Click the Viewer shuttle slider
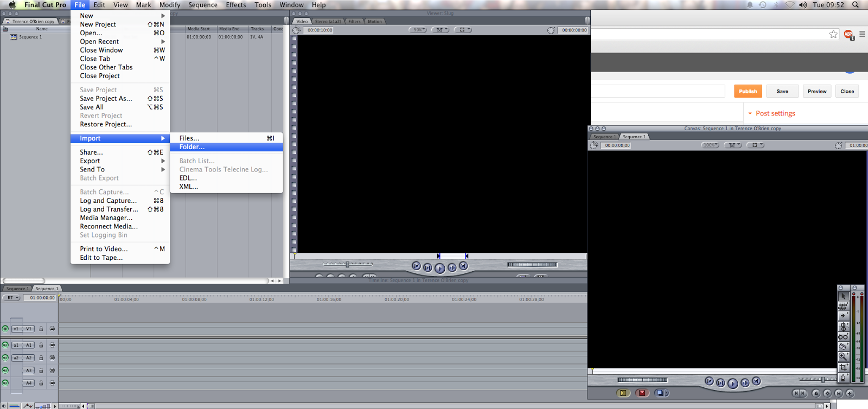The height and width of the screenshot is (409, 868). click(348, 264)
